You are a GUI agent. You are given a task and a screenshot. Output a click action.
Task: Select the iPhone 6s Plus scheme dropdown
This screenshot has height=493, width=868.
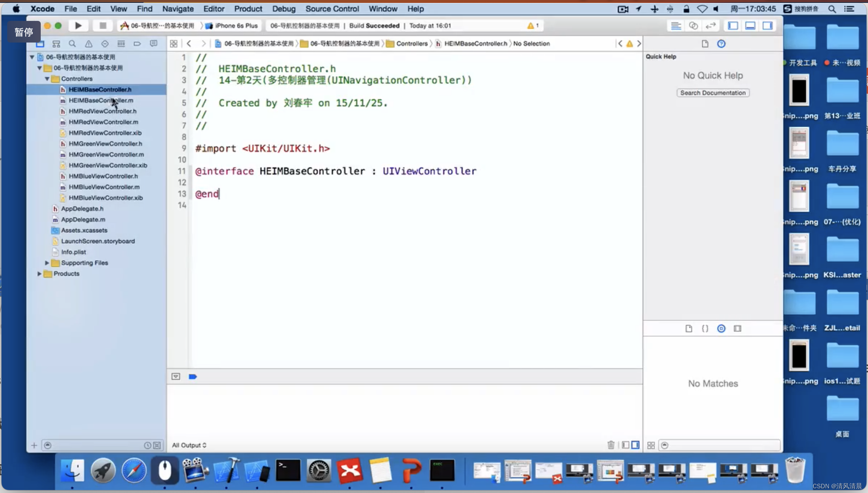[233, 26]
